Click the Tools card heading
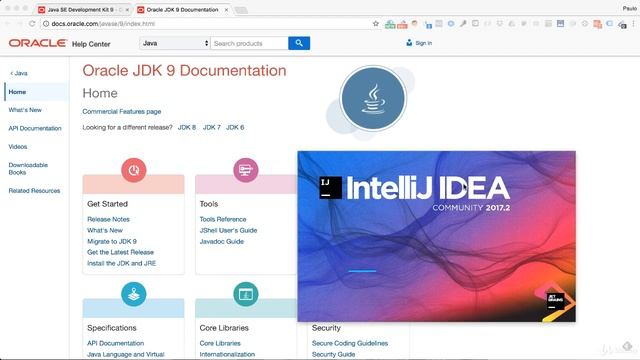This screenshot has height=360, width=640. coord(209,204)
